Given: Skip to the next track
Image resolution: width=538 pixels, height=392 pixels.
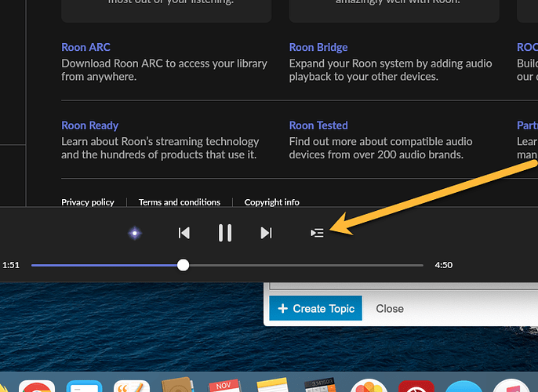Looking at the screenshot, I should [267, 233].
